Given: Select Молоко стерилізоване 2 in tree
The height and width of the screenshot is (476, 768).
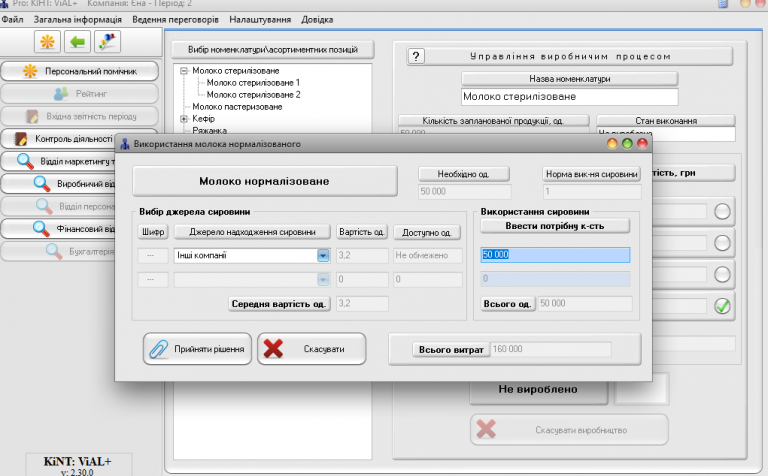Looking at the screenshot, I should pyautogui.click(x=253, y=95).
